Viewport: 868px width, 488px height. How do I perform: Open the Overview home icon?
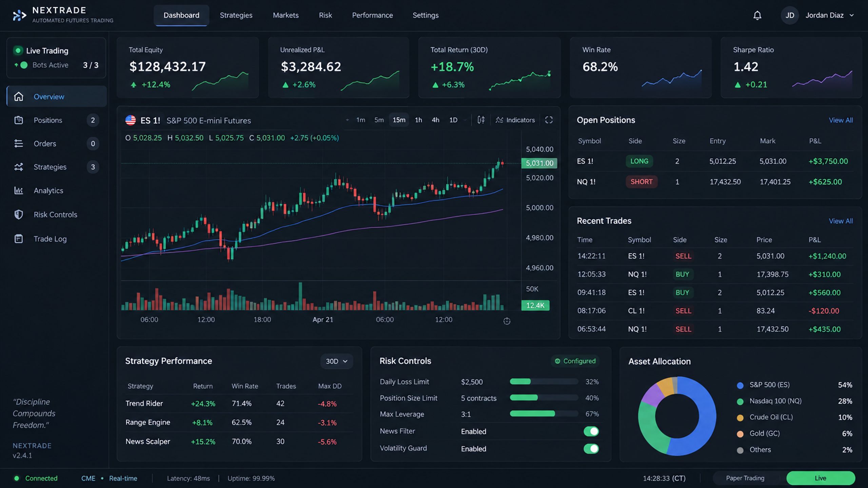click(19, 97)
